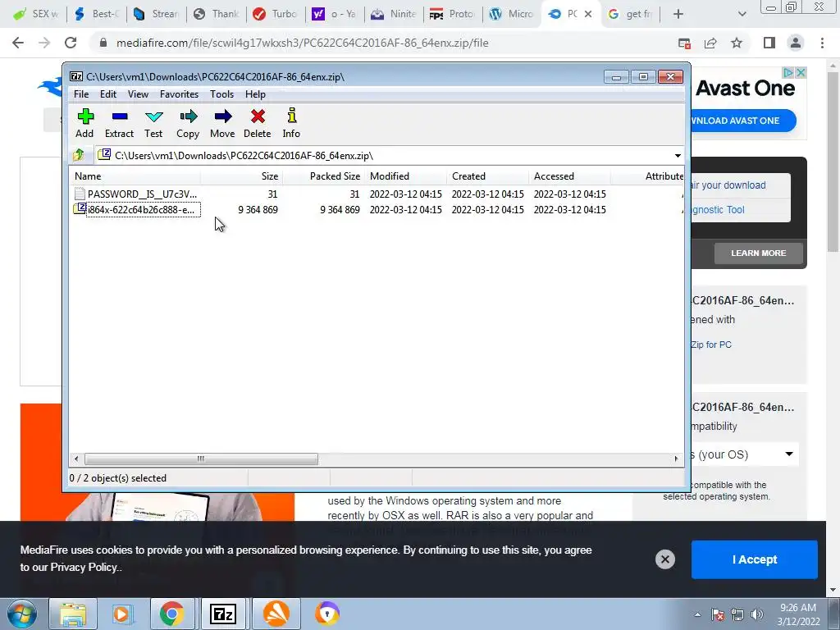Bookmark this page with the star icon
Viewport: 840px width, 630px height.
(737, 43)
